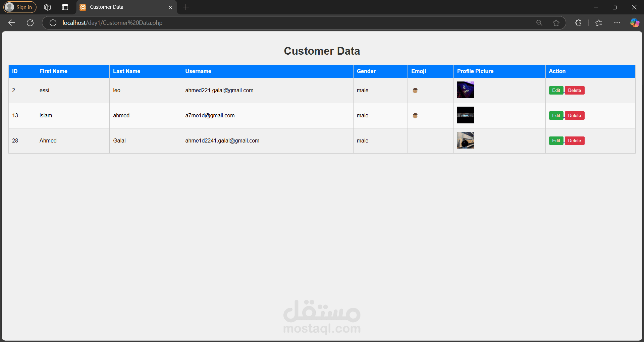
Task: Select the Customer Data browser tab
Action: click(126, 7)
